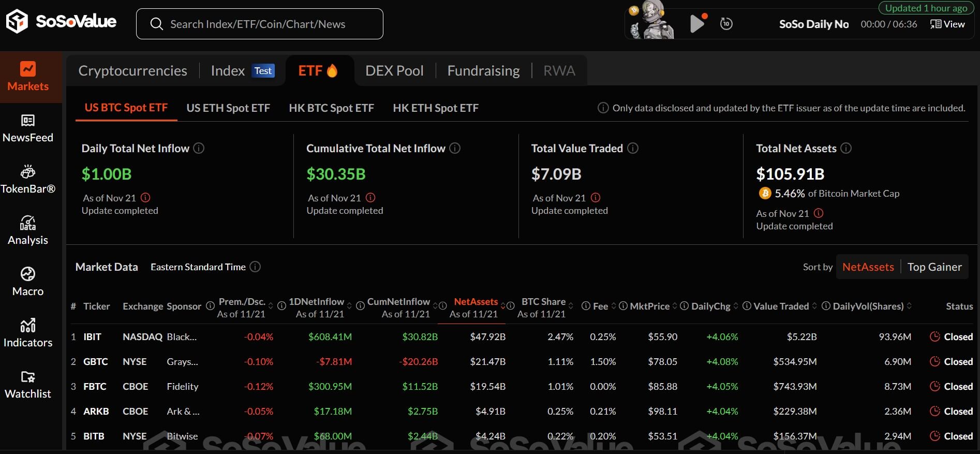Open Indicators sidebar icon
980x454 pixels.
coord(28,326)
